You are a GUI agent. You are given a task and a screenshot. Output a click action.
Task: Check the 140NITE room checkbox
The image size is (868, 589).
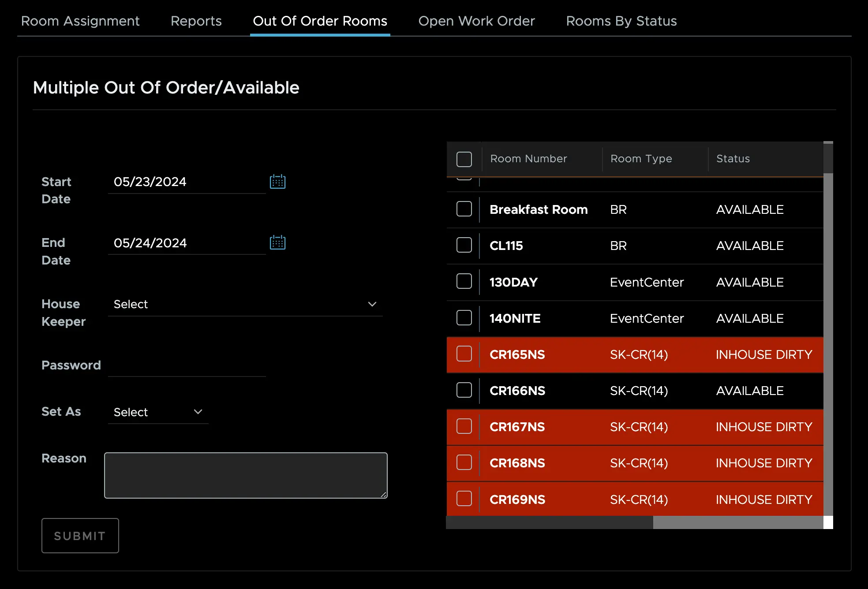(x=464, y=318)
